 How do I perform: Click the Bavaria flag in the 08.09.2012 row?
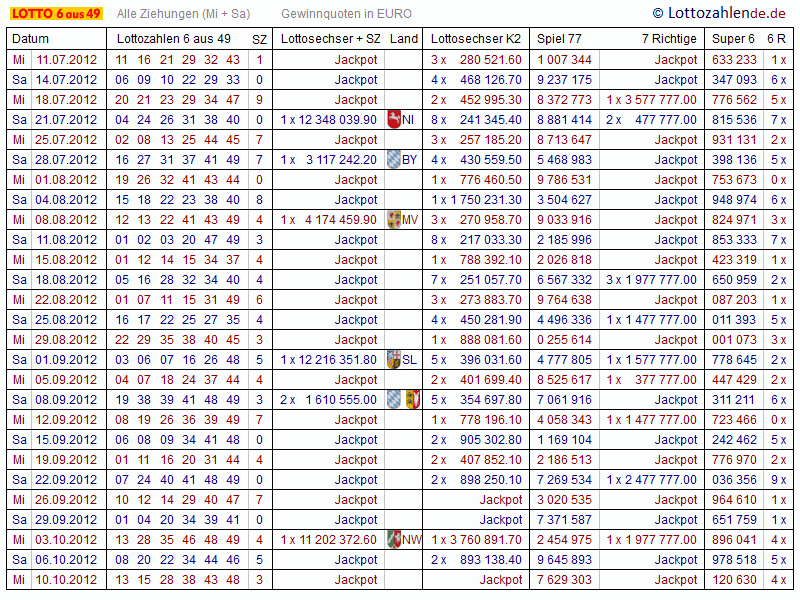pos(394,400)
